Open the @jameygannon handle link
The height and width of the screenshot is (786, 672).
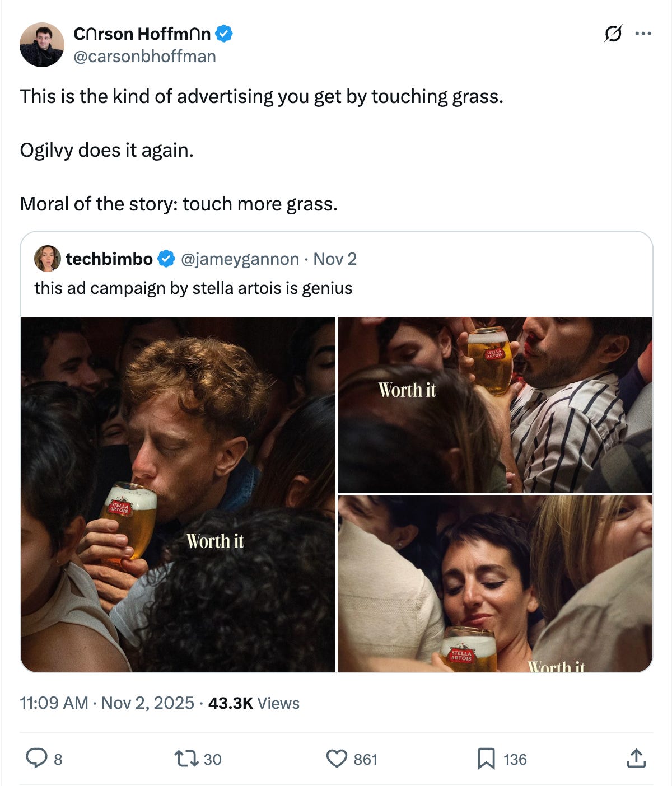pos(239,259)
